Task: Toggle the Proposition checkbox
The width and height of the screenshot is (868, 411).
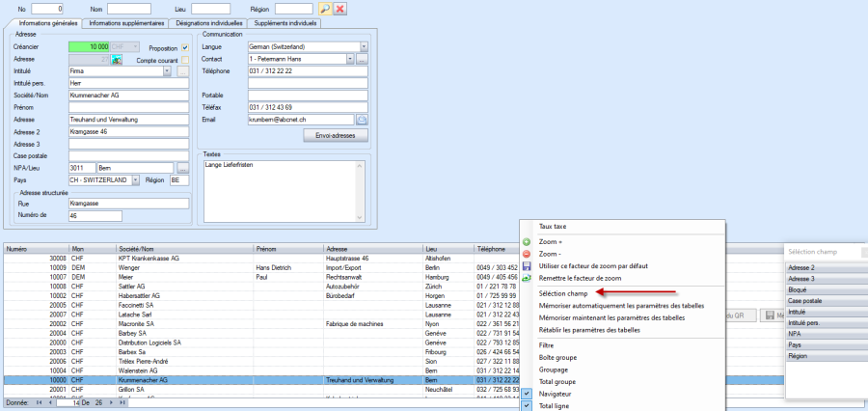Action: (185, 48)
